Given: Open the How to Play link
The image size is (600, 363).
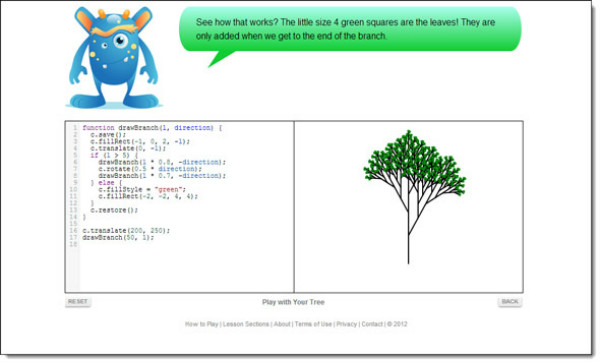Looking at the screenshot, I should tap(201, 324).
